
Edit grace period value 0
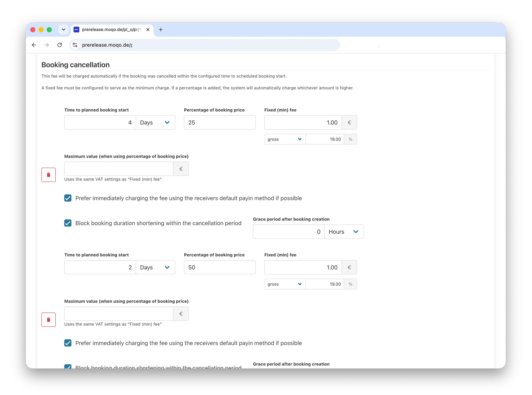(289, 232)
